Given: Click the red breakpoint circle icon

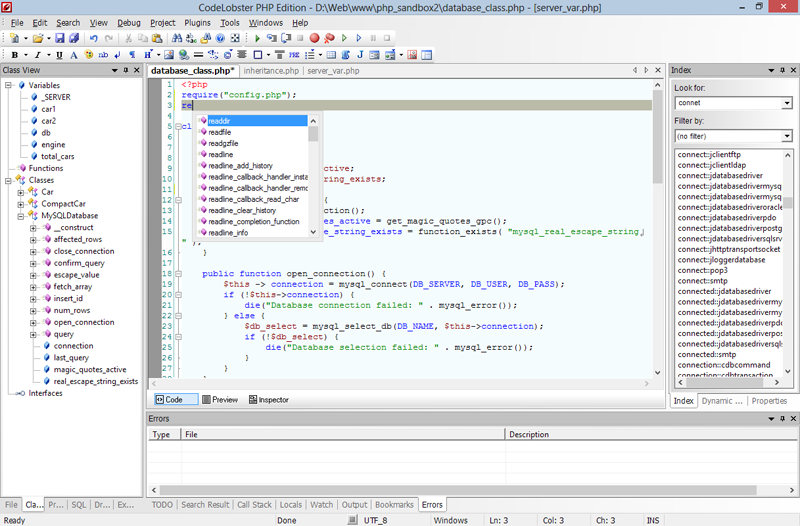Looking at the screenshot, I should coord(314,38).
